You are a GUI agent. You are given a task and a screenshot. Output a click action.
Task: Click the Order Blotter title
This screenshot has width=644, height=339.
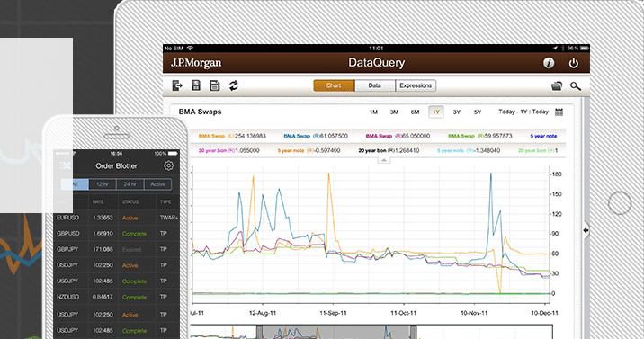[116, 165]
